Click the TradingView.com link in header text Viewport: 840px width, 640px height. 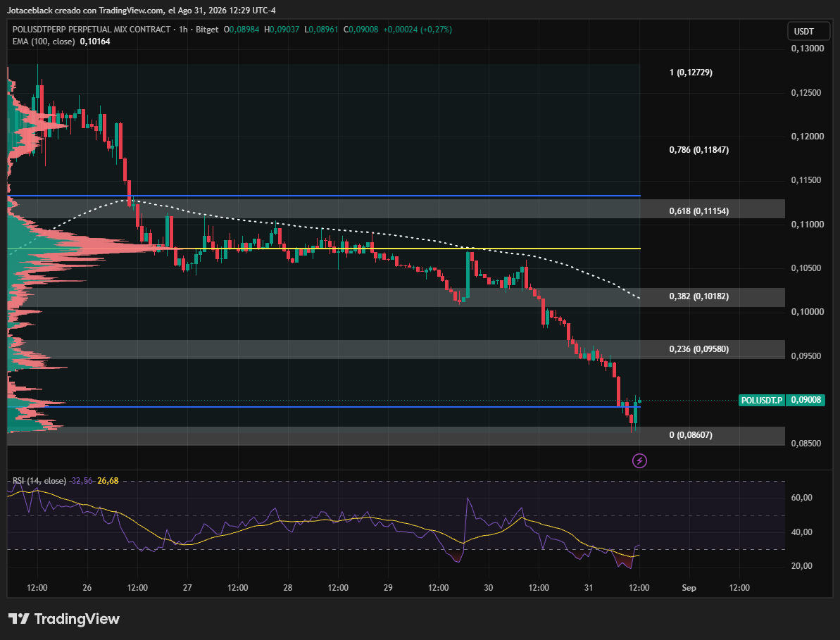(131, 11)
